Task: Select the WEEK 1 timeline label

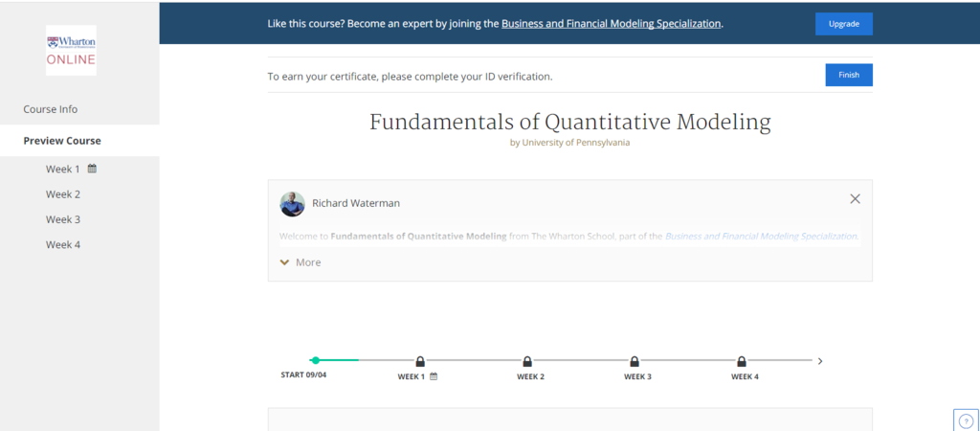Action: (x=412, y=376)
